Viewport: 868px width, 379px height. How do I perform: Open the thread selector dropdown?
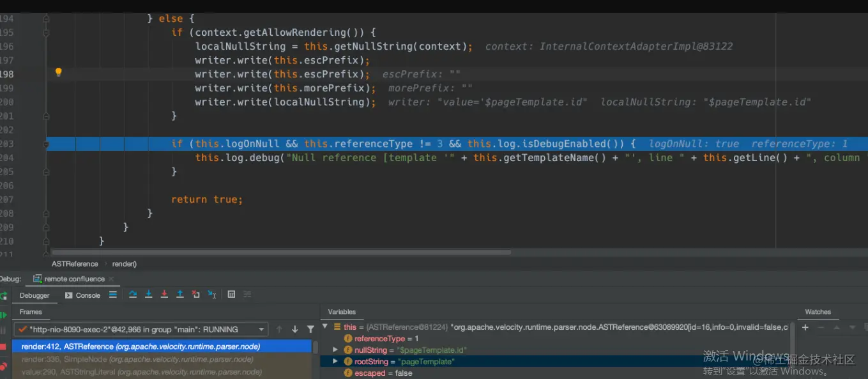261,329
